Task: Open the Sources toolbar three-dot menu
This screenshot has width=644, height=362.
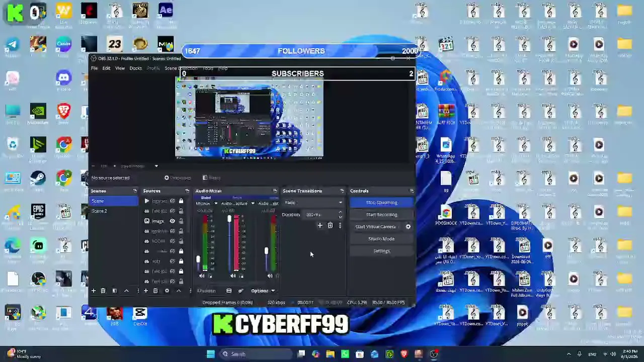Action: [x=190, y=291]
